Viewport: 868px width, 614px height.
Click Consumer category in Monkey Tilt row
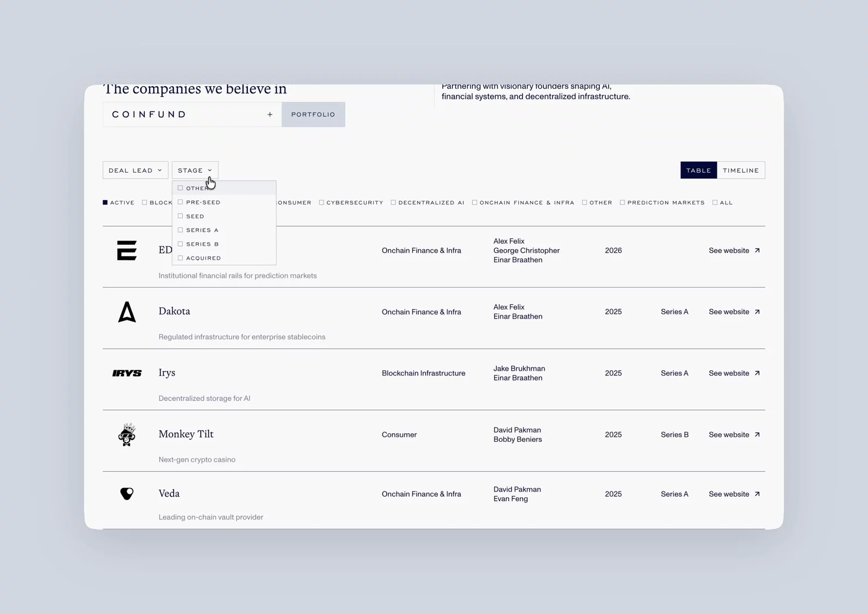399,434
